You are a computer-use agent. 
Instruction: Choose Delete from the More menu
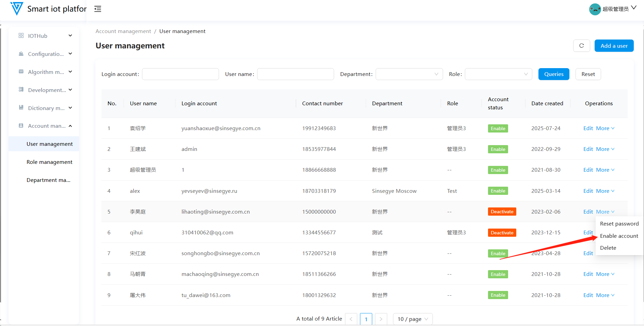619,248
